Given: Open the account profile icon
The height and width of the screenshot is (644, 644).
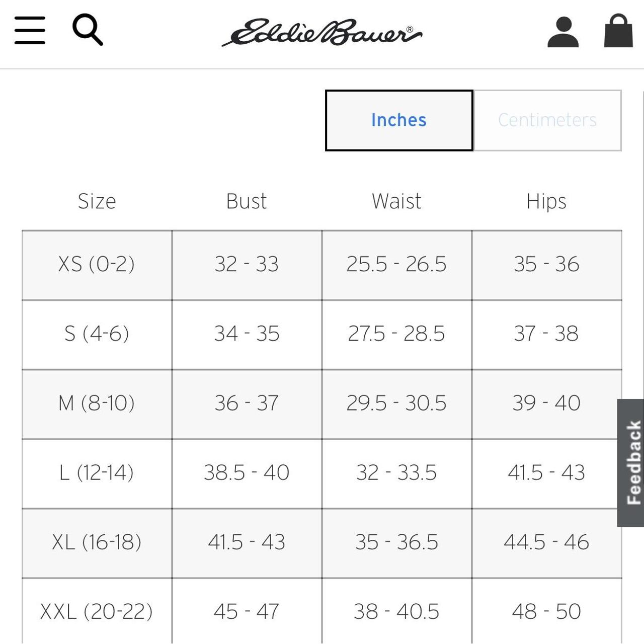Looking at the screenshot, I should coord(562,32).
